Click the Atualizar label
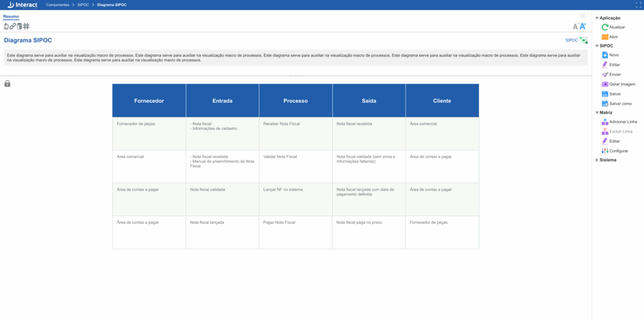This screenshot has width=644, height=320. [x=617, y=27]
